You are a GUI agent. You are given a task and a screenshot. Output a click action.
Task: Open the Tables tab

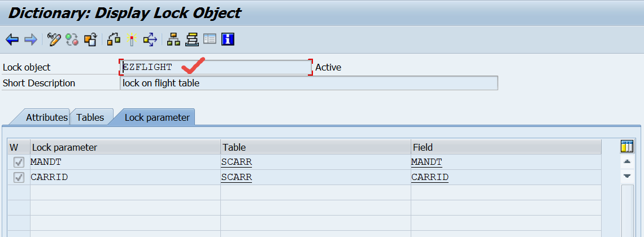[x=90, y=117]
